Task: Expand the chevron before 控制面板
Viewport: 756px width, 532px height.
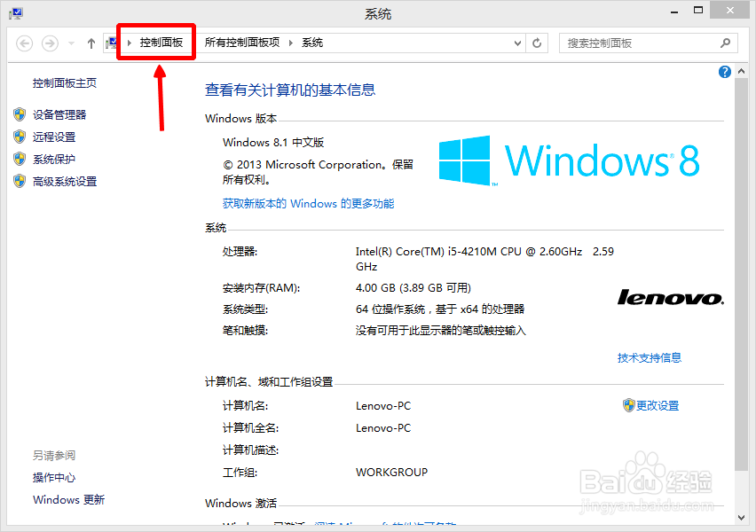Action: coord(130,43)
